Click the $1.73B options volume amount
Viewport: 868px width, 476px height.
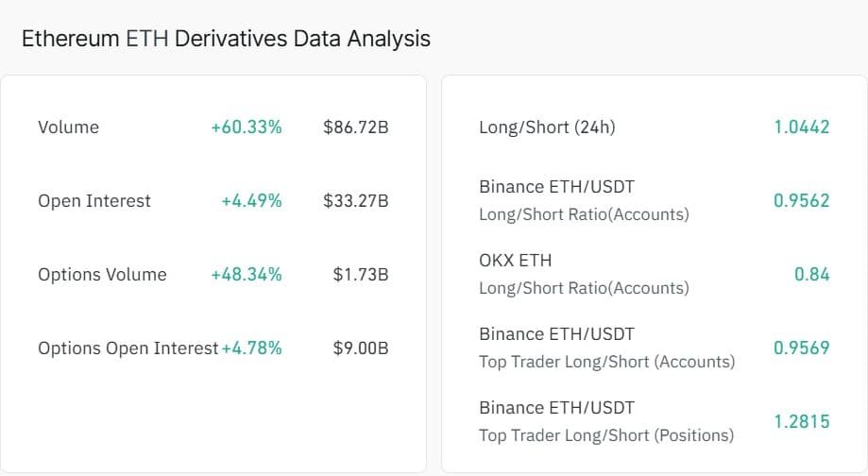(x=360, y=275)
